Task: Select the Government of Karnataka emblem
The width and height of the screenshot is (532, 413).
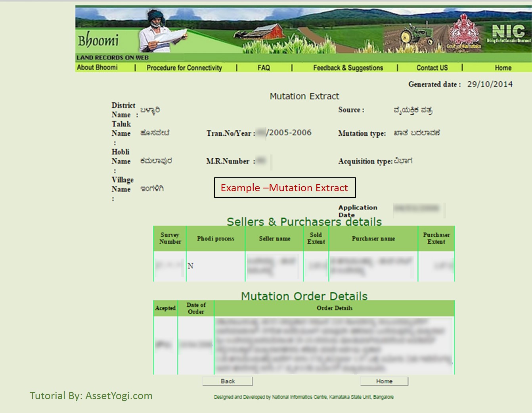Action: pyautogui.click(x=464, y=30)
